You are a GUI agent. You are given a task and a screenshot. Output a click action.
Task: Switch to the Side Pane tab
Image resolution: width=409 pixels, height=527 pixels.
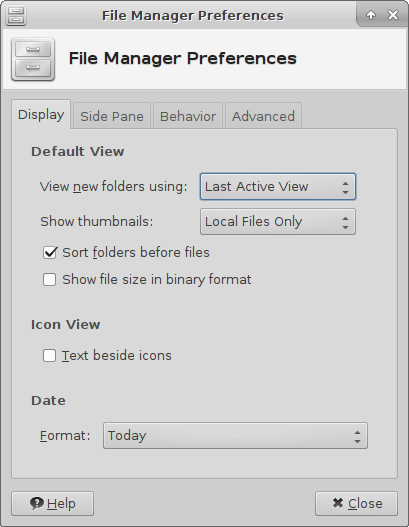pyautogui.click(x=112, y=116)
